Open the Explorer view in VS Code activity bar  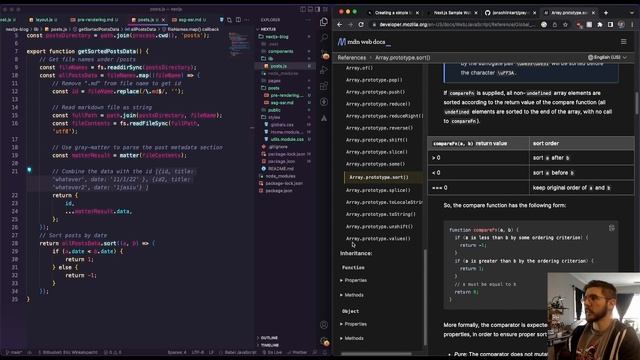tap(324, 22)
